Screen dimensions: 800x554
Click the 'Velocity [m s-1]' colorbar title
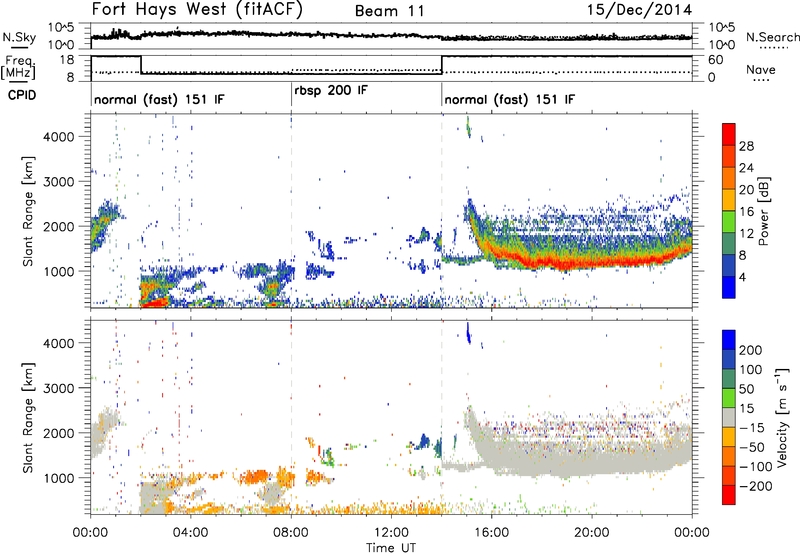782,417
